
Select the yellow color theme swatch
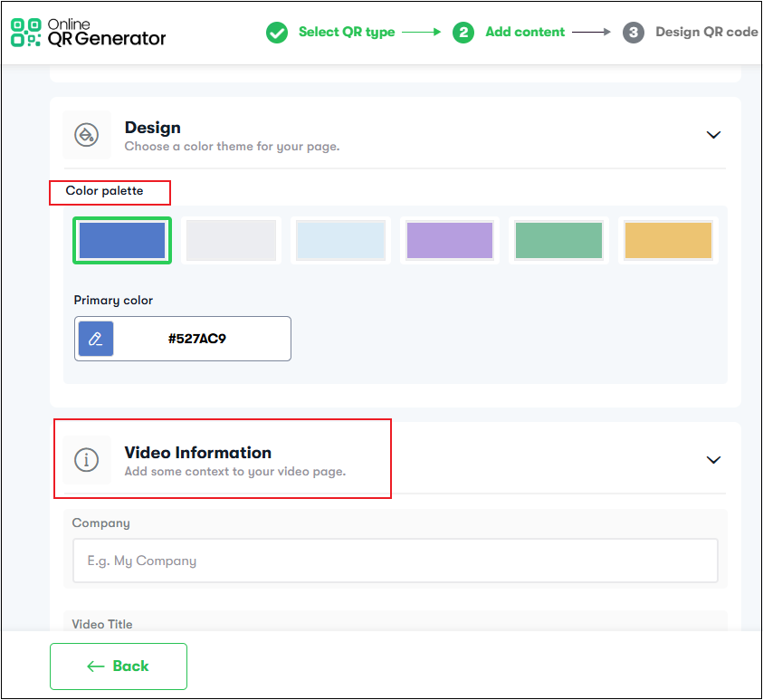pyautogui.click(x=668, y=240)
